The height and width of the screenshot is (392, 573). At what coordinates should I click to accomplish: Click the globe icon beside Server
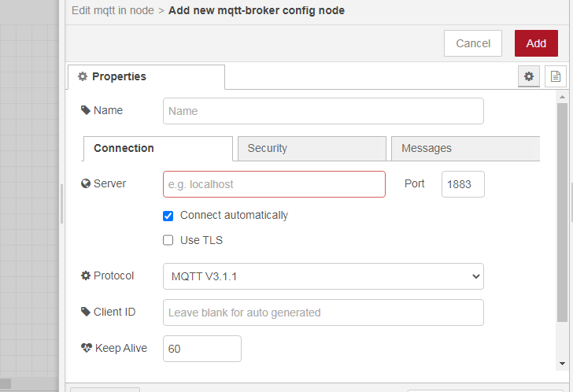coord(86,184)
